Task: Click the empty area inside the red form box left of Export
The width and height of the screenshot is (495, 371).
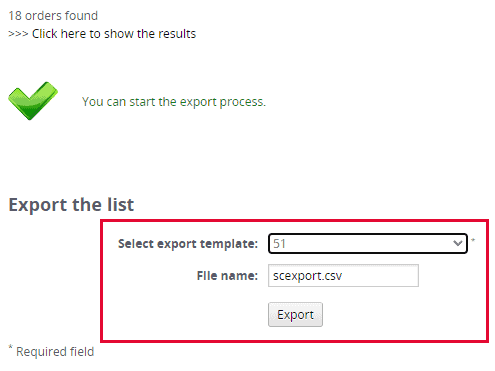Action: click(x=185, y=314)
